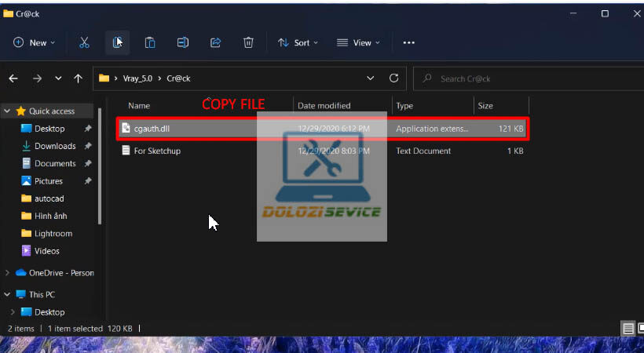This screenshot has width=644, height=353.
Task: Click the Delete trash icon
Action: pyautogui.click(x=248, y=42)
